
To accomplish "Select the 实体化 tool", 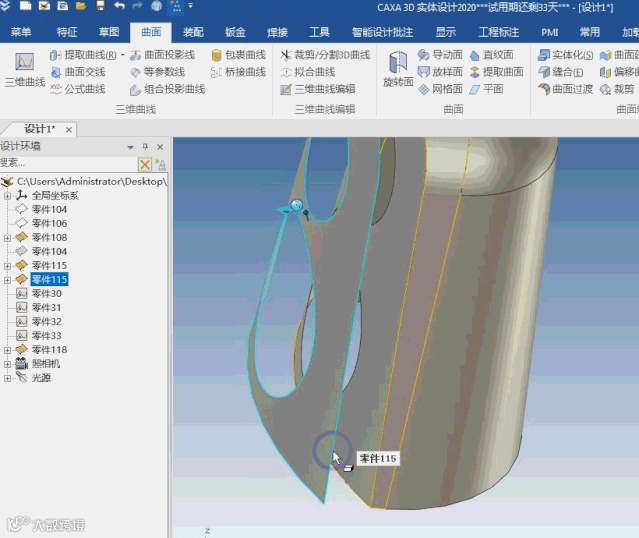I will 565,55.
